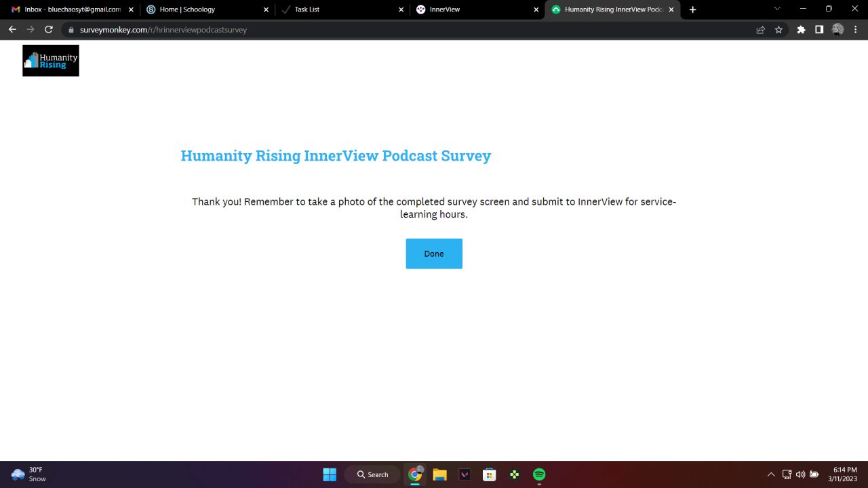This screenshot has width=868, height=488.
Task: Open the green gamepad app in taskbar
Action: point(515,474)
